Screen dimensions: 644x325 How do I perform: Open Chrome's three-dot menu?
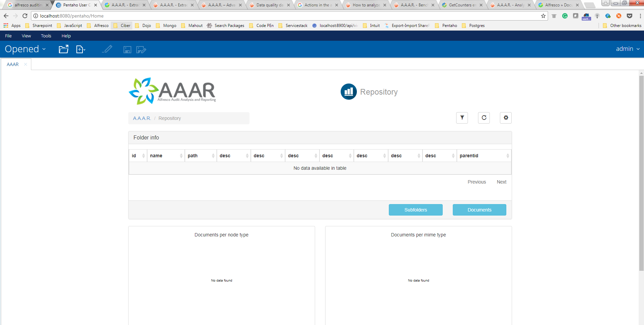[640, 16]
